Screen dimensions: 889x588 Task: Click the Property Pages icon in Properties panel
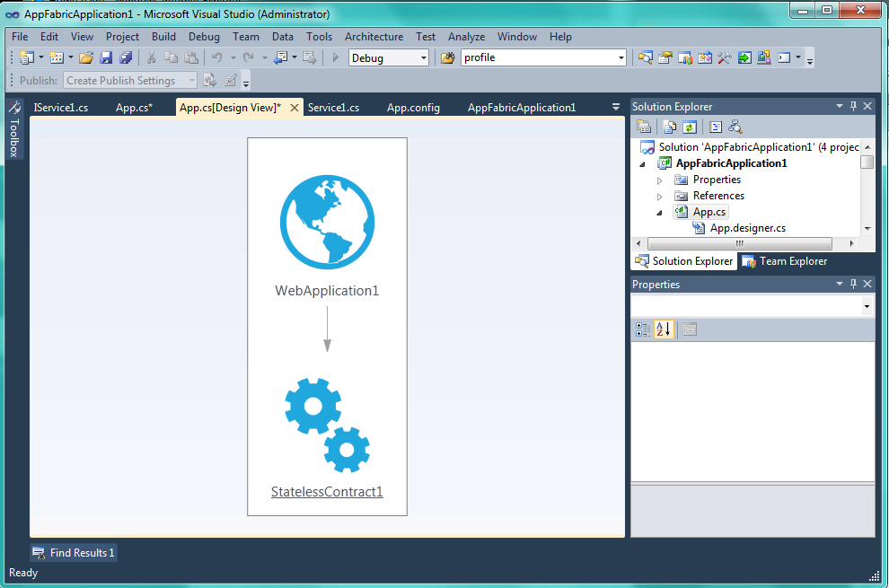pyautogui.click(x=690, y=329)
